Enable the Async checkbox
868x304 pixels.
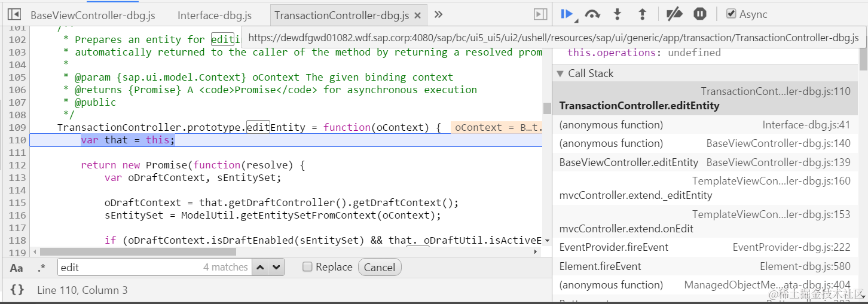pyautogui.click(x=731, y=14)
